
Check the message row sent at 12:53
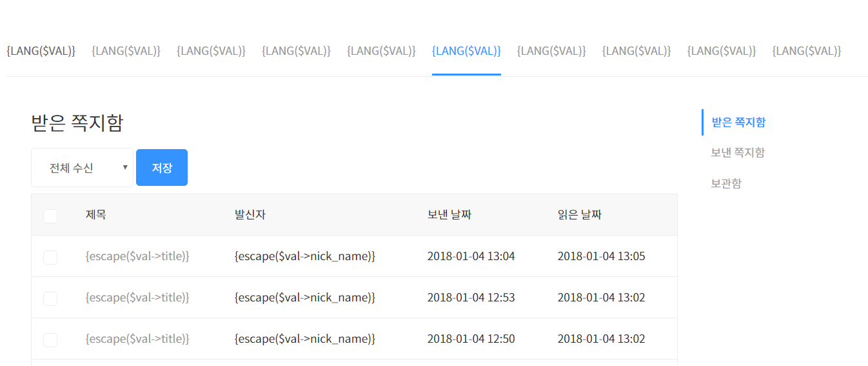(x=50, y=299)
